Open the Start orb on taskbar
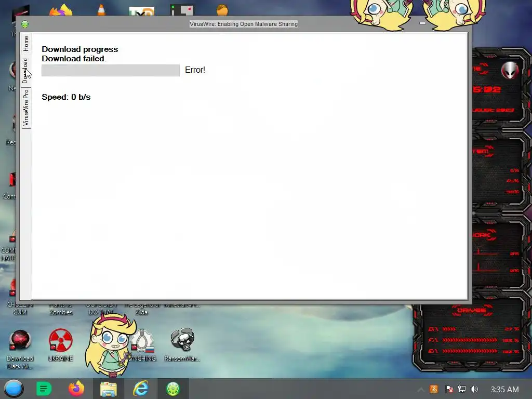Viewport: 532px width, 399px height. point(14,389)
